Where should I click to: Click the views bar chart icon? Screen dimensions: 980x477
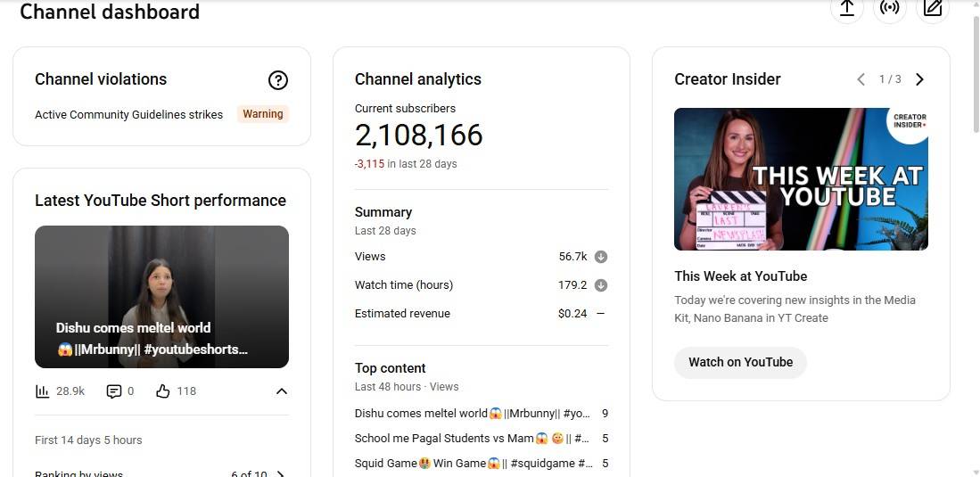(x=42, y=391)
